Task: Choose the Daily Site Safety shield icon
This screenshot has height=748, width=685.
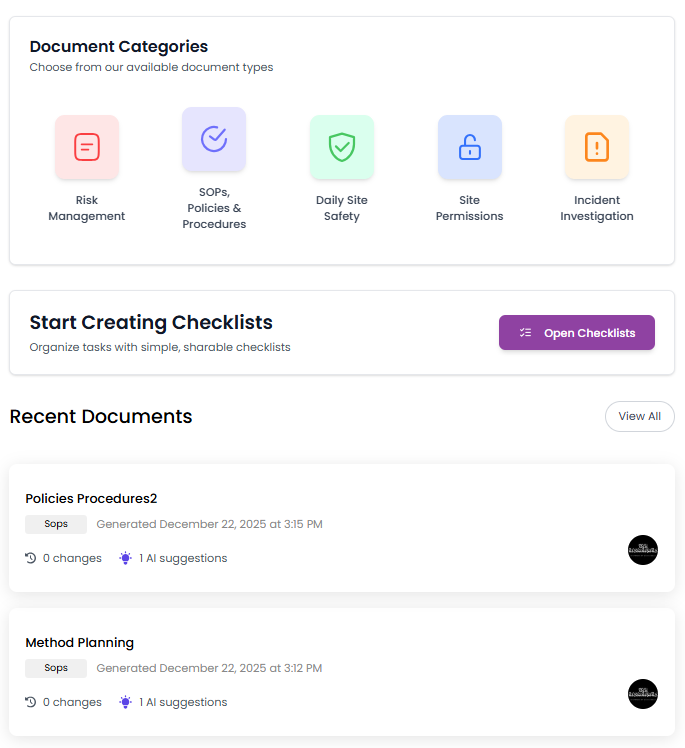Action: (342, 147)
